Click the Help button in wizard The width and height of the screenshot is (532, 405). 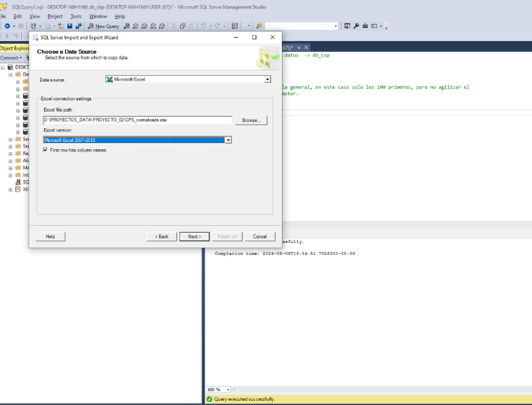click(50, 236)
